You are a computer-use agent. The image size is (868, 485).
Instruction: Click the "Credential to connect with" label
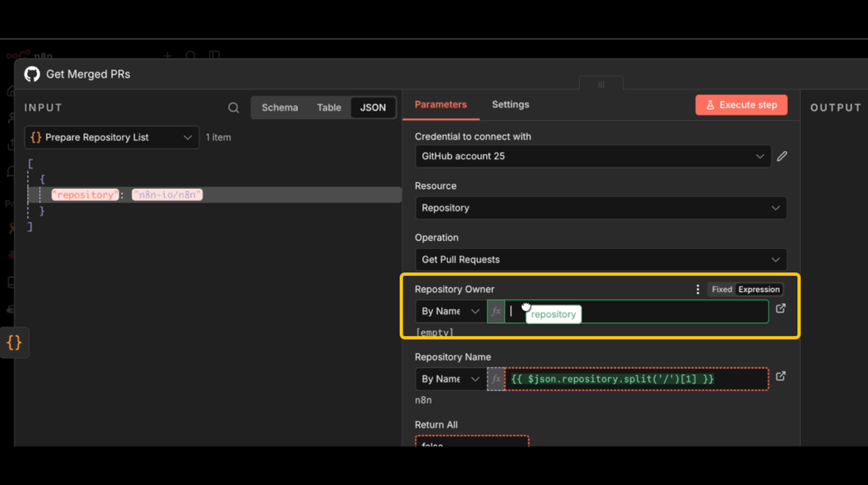coord(473,137)
